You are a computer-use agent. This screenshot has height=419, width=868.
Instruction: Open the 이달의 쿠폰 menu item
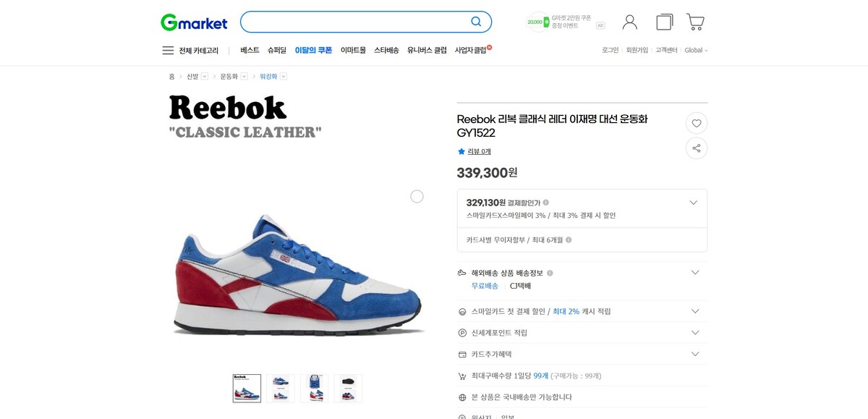[x=313, y=51]
